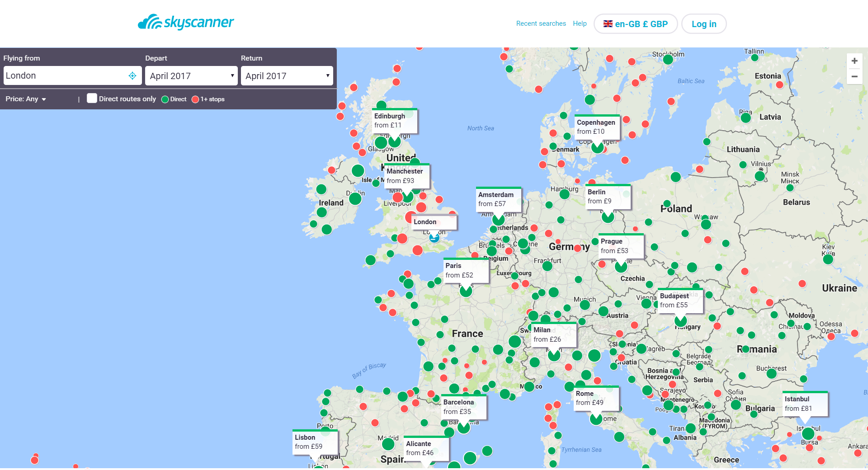Click the Madrid green marker
This screenshot has width=868, height=470.
coord(388,444)
